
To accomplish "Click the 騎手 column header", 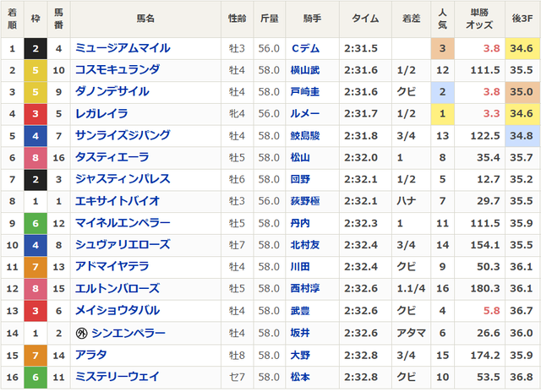I will 304,17.
